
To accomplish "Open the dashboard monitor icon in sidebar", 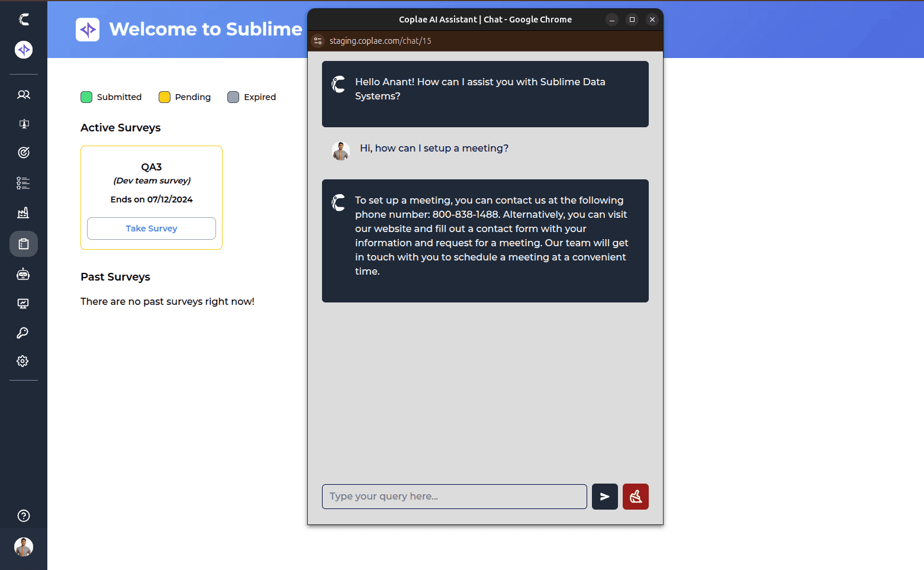I will [x=24, y=304].
